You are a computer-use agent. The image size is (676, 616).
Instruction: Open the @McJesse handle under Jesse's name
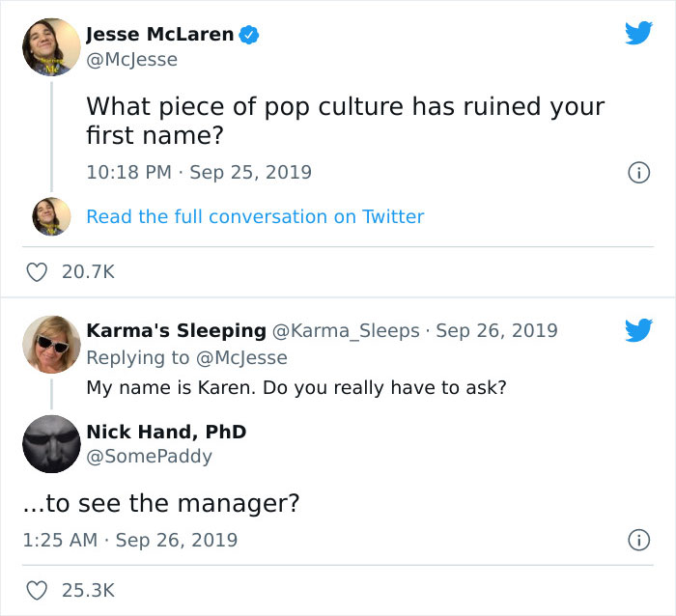tap(131, 60)
